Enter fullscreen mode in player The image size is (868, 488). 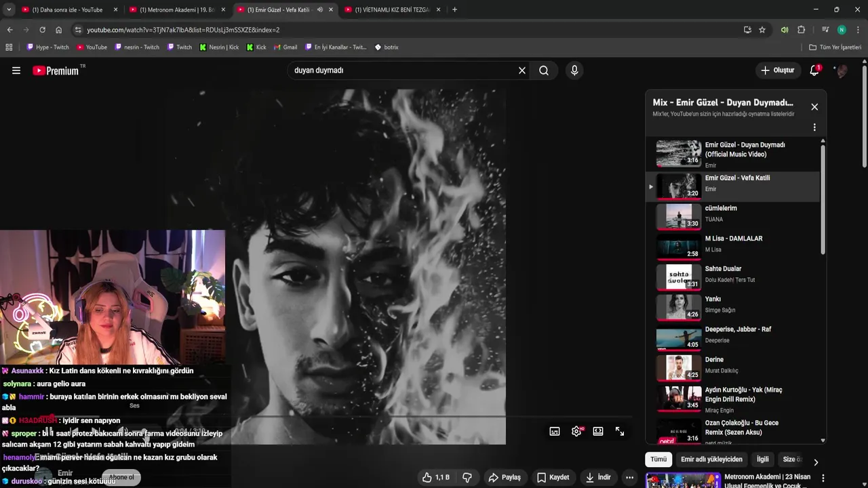[620, 431]
